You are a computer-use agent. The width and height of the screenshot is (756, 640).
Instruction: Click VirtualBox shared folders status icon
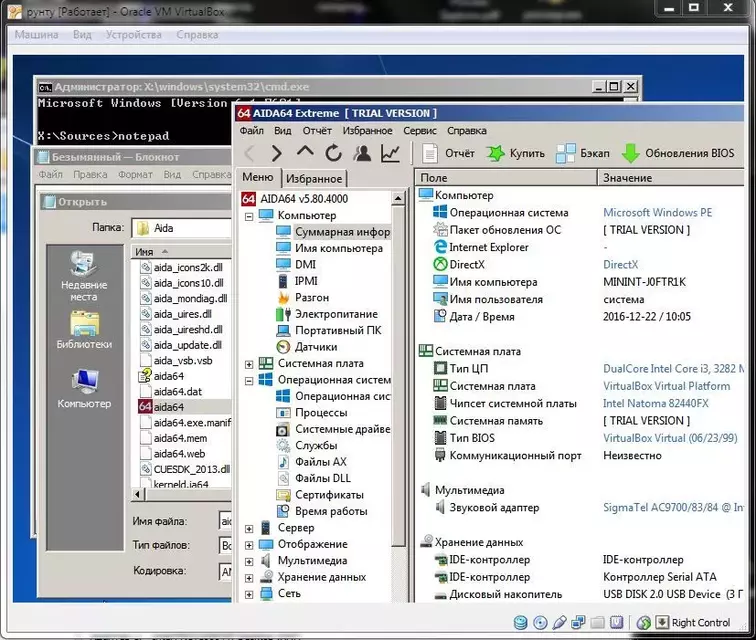pyautogui.click(x=597, y=623)
